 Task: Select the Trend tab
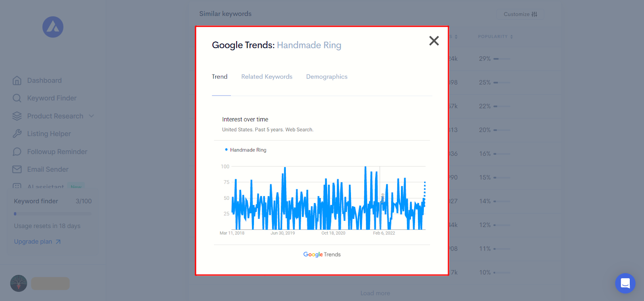click(x=220, y=77)
